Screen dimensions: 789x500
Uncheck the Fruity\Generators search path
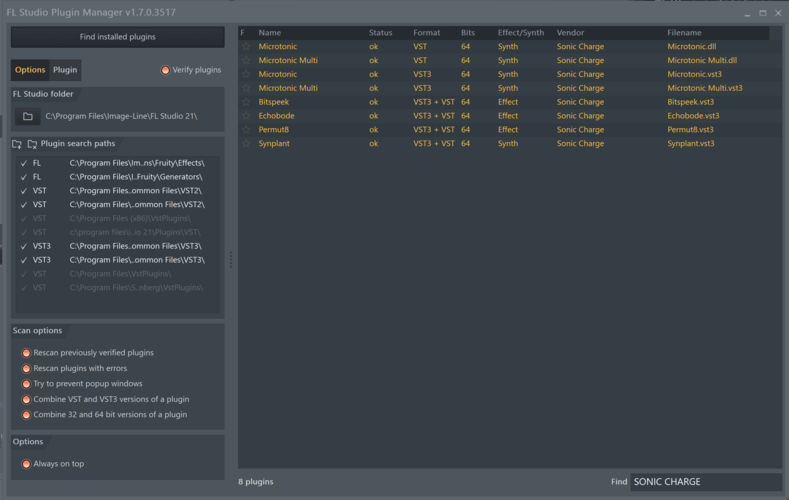tap(24, 177)
